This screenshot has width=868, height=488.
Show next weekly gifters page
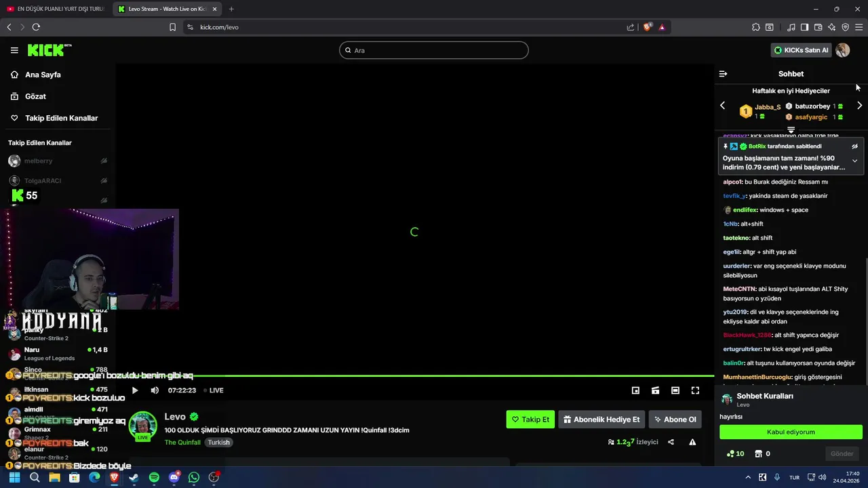859,106
